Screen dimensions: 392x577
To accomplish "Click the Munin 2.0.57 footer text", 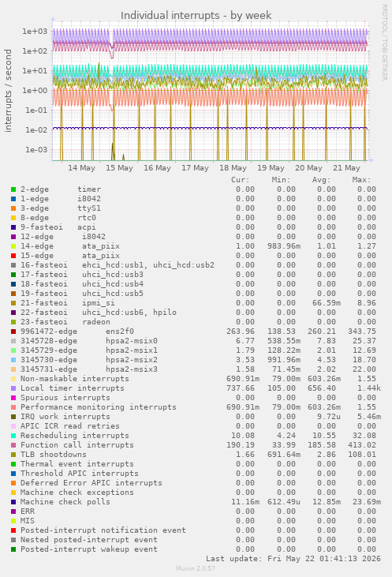I will [x=196, y=568].
